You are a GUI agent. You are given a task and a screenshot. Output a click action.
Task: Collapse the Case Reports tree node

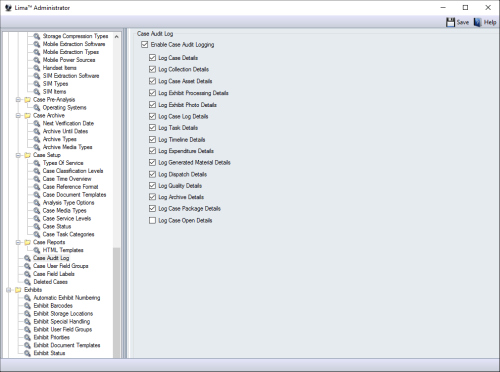click(18, 242)
